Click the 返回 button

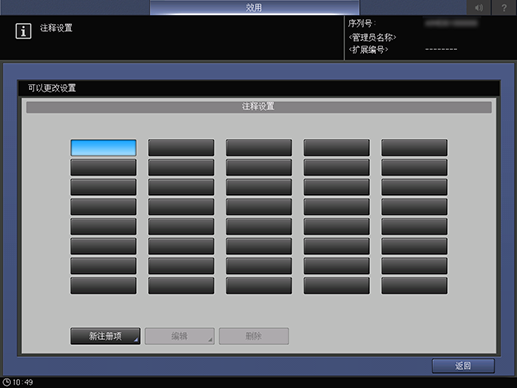coord(463,366)
